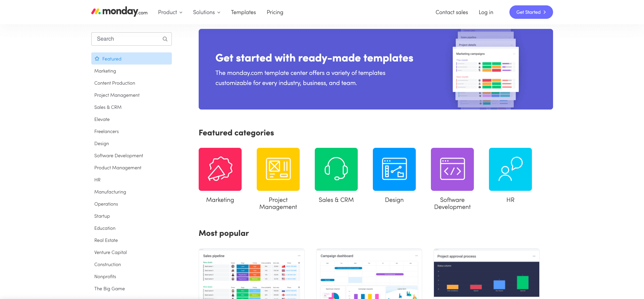Go to Templates in the top navigation

pyautogui.click(x=243, y=12)
